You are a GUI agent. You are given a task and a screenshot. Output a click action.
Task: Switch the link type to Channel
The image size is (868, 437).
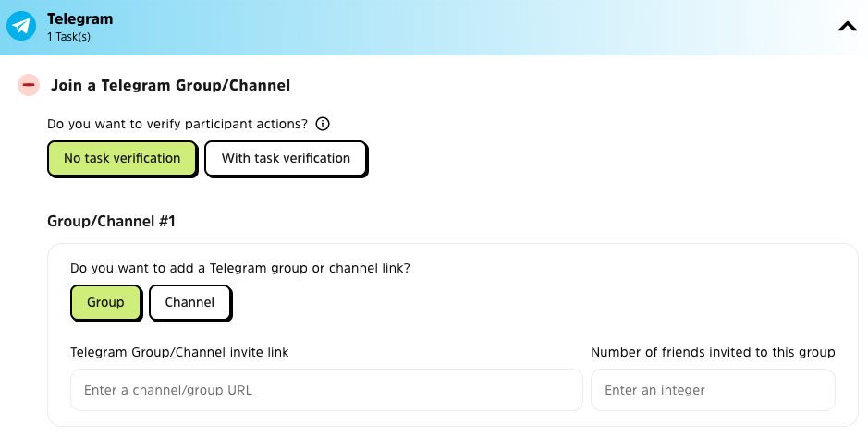pyautogui.click(x=189, y=302)
